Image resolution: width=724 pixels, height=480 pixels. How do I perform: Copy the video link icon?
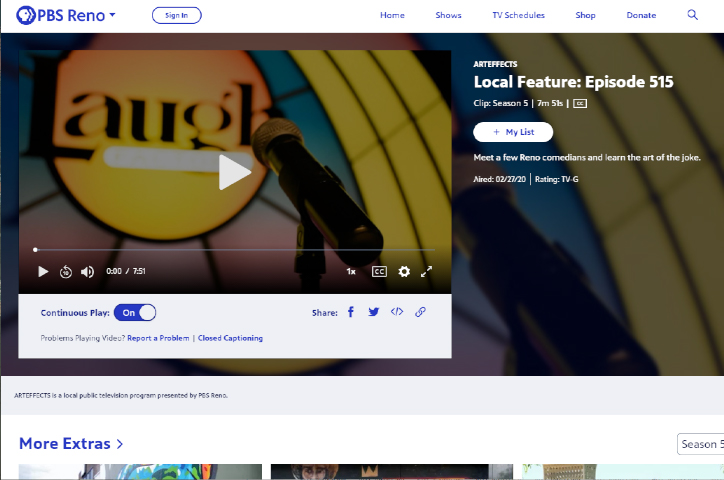[420, 312]
